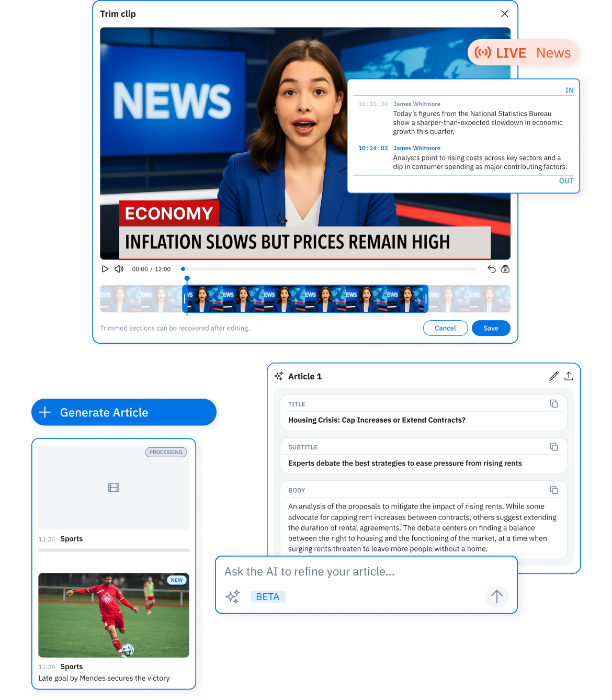Click the highlighted James Whitmore speaker name
The image size is (612, 700).
point(417,149)
